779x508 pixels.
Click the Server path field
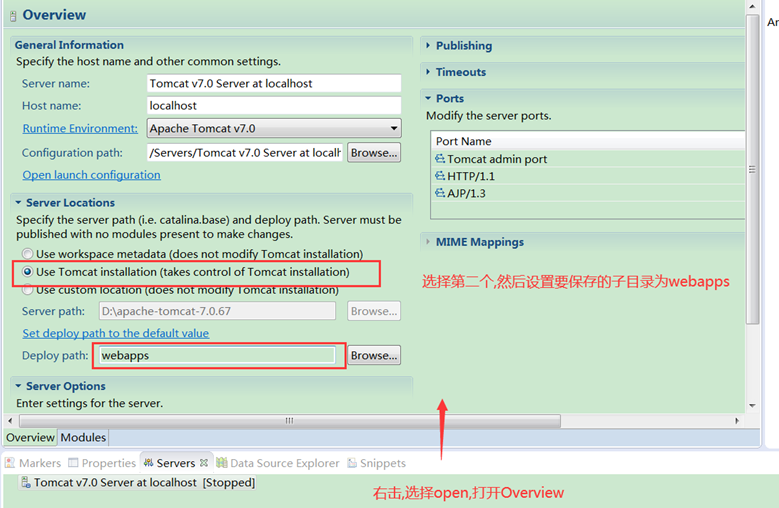[x=217, y=311]
